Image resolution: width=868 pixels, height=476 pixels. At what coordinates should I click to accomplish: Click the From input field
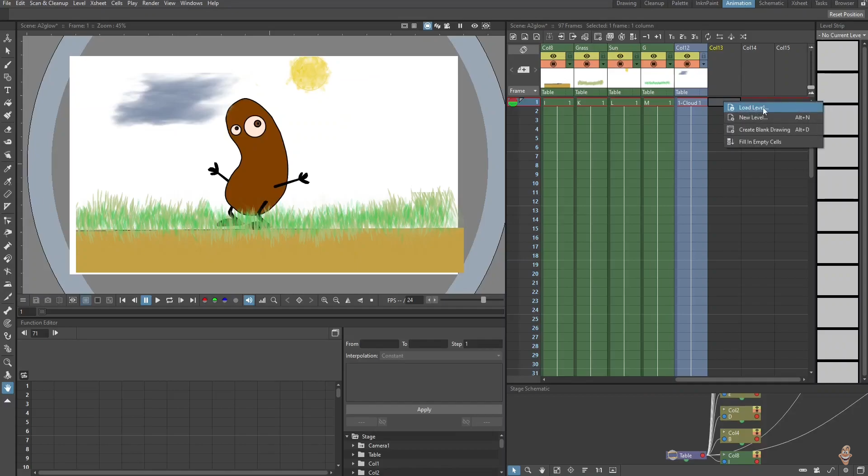379,344
